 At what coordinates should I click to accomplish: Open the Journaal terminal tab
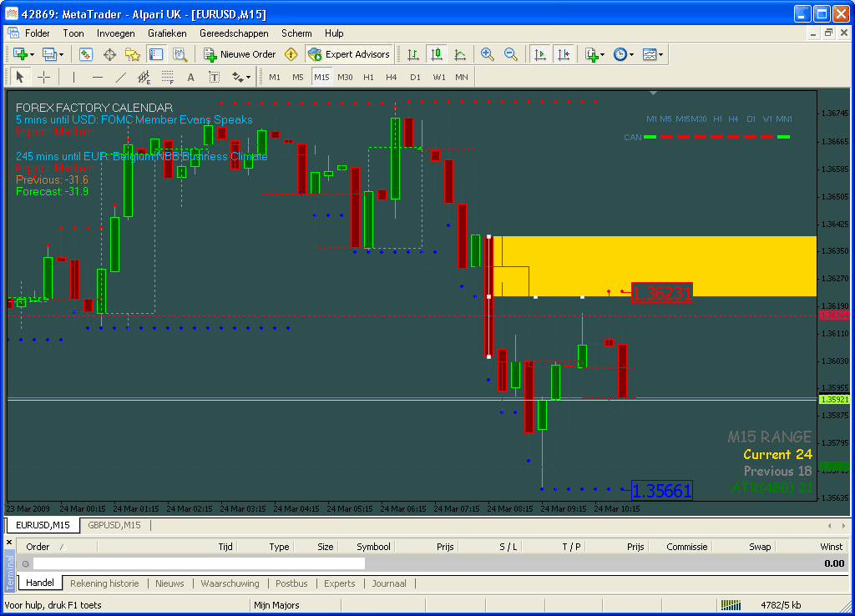click(x=389, y=583)
